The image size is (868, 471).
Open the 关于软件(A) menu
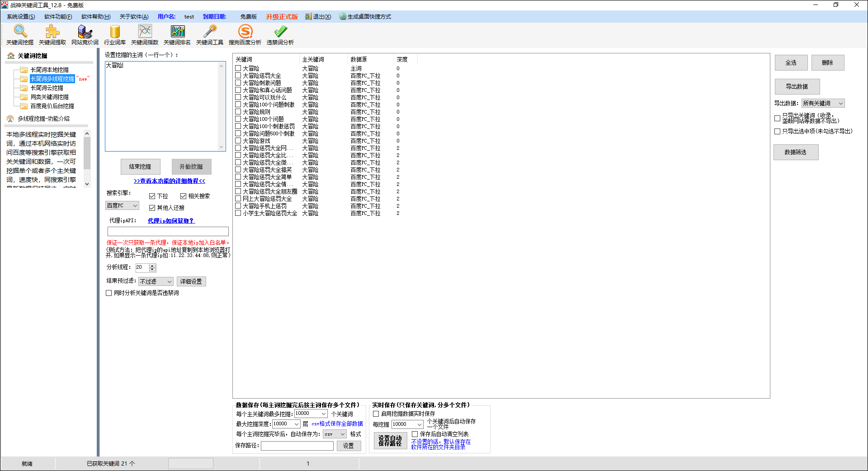click(x=134, y=17)
